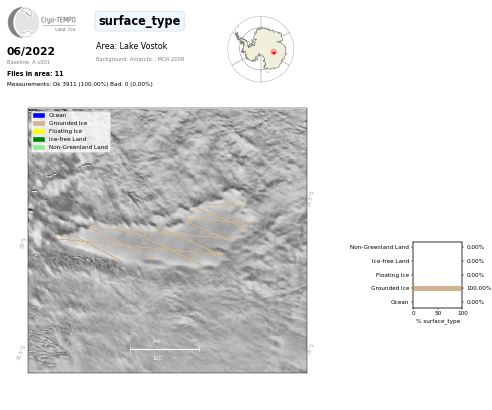Click the Files in area: 11 text
492x410 pixels.
[x=35, y=74]
